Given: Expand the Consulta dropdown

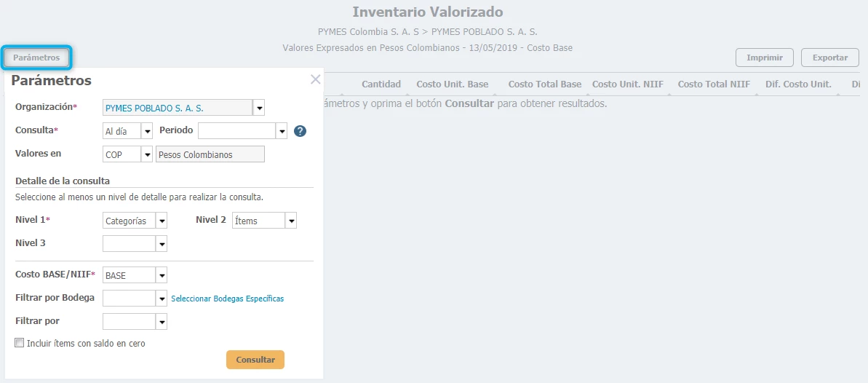Looking at the screenshot, I should (147, 131).
